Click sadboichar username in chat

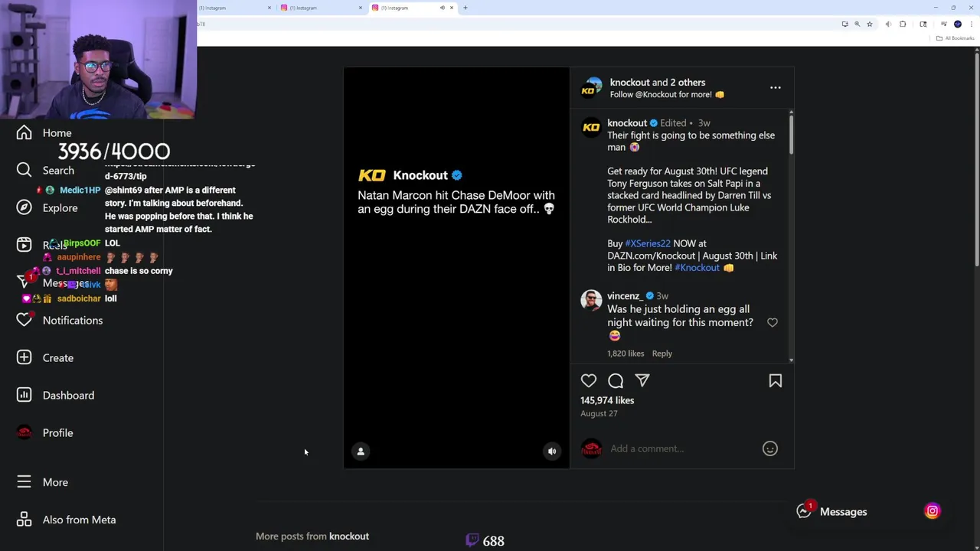[79, 298]
